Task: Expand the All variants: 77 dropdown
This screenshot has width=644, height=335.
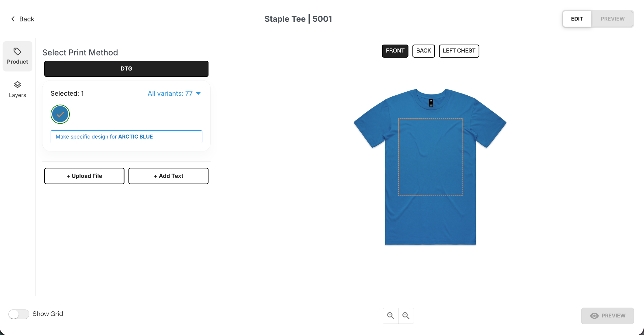Action: tap(174, 94)
